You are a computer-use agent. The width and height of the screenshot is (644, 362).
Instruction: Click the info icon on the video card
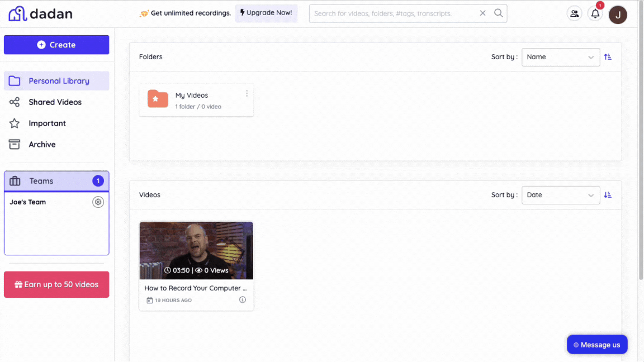point(242,299)
